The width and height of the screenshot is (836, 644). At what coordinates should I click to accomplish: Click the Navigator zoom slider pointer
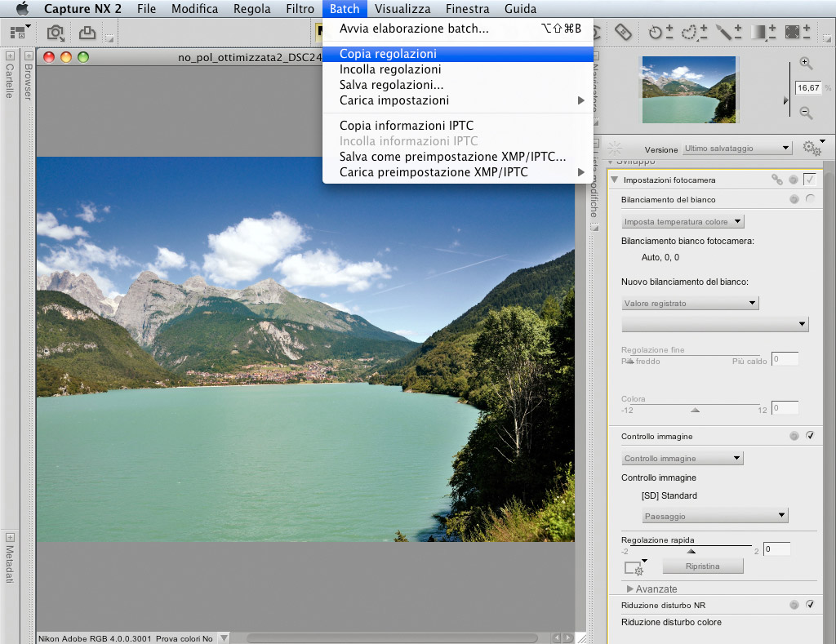[x=785, y=100]
